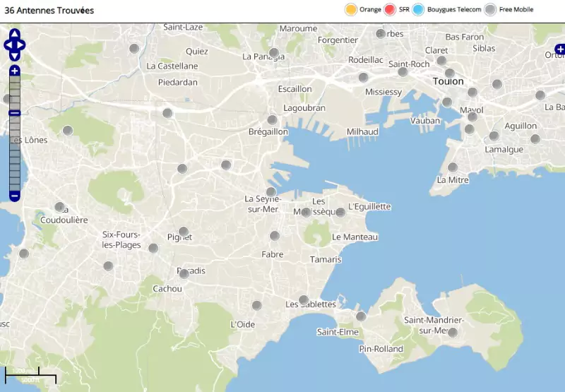Zoom in with the plus button

[x=15, y=71]
